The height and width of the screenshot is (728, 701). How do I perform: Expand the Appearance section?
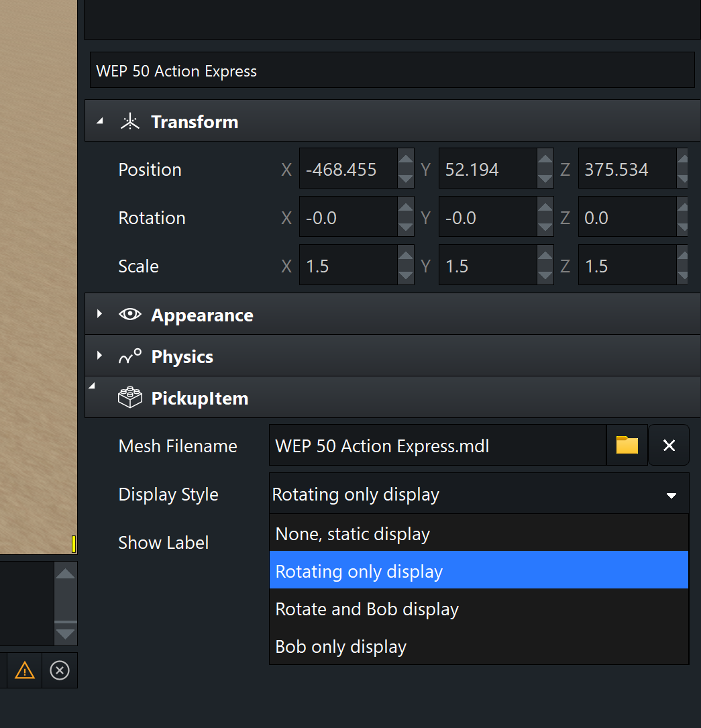(x=100, y=314)
